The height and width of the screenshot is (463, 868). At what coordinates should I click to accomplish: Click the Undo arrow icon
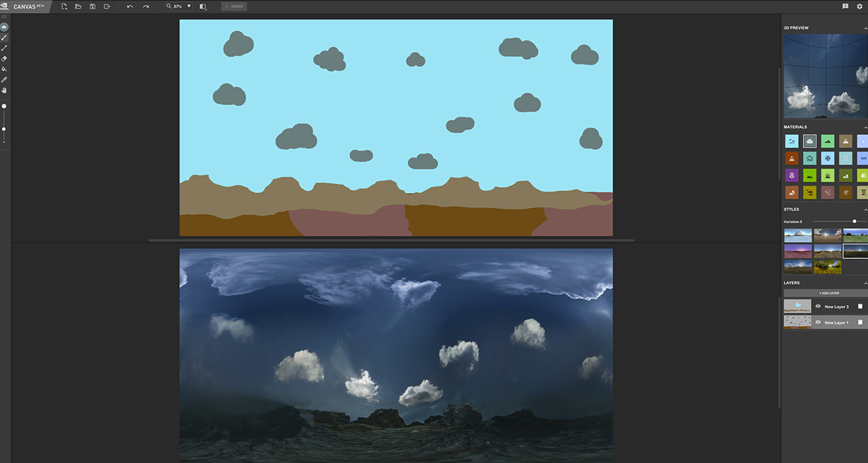pyautogui.click(x=130, y=6)
